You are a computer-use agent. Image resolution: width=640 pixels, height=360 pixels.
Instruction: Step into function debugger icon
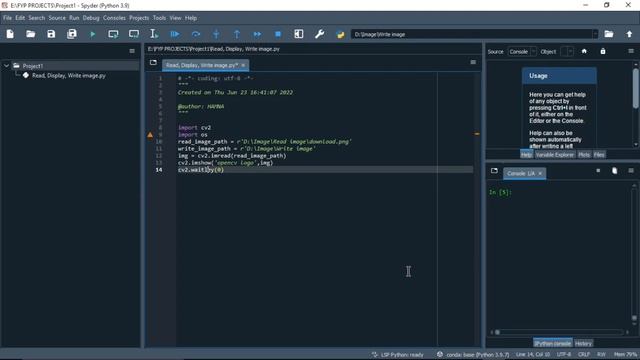point(216,34)
